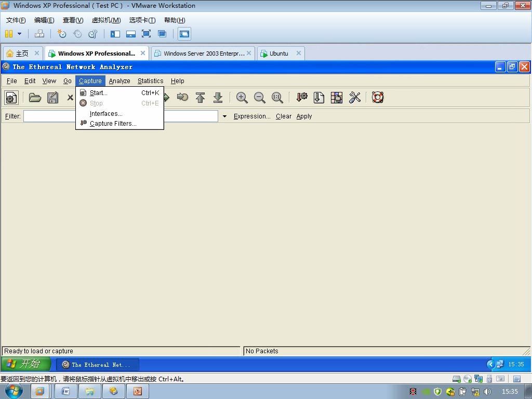The width and height of the screenshot is (532, 399).
Task: Open VMware snapshot manager wrench-clock icon
Action: (92, 34)
